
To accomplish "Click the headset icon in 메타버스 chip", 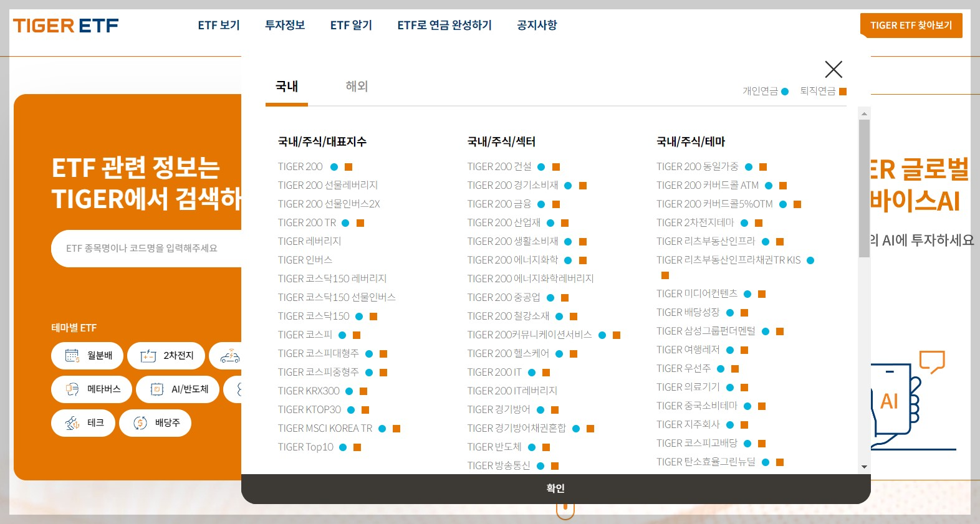I will click(x=72, y=389).
